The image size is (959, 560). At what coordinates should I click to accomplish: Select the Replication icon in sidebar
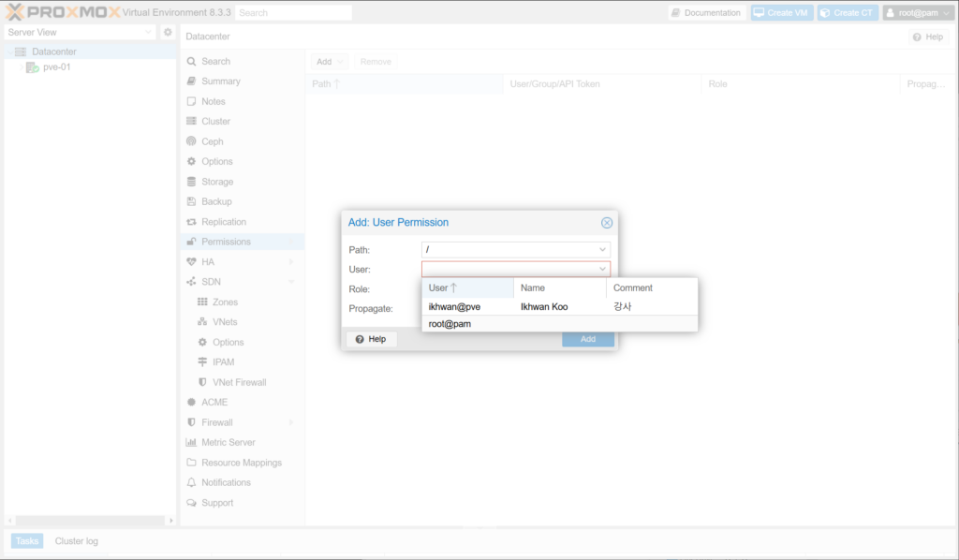(x=192, y=222)
